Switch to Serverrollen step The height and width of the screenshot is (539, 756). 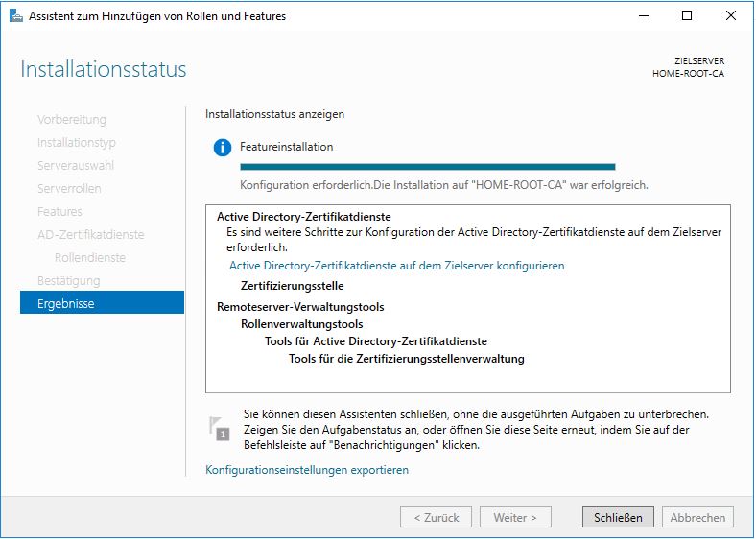click(69, 189)
